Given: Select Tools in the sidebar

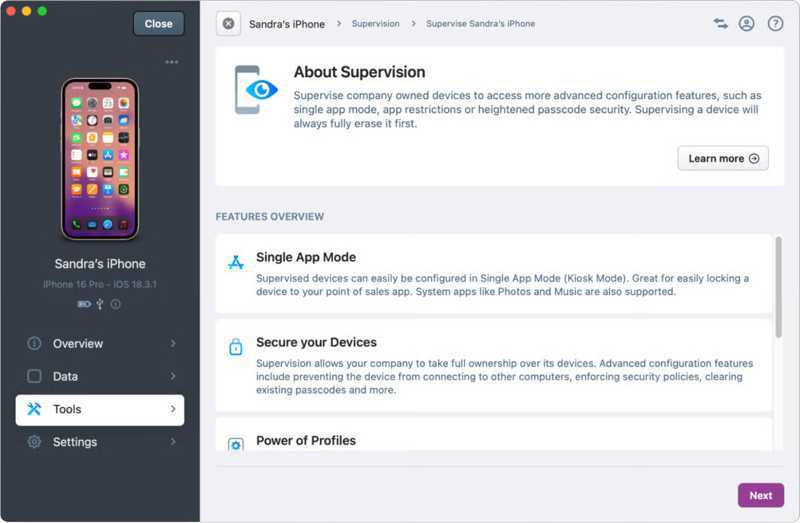Looking at the screenshot, I should tap(100, 409).
